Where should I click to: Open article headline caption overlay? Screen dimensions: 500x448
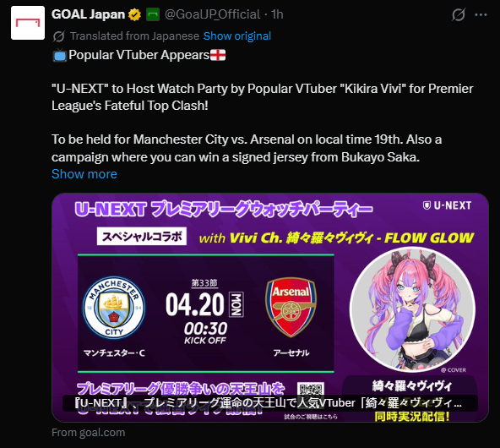pos(269,403)
